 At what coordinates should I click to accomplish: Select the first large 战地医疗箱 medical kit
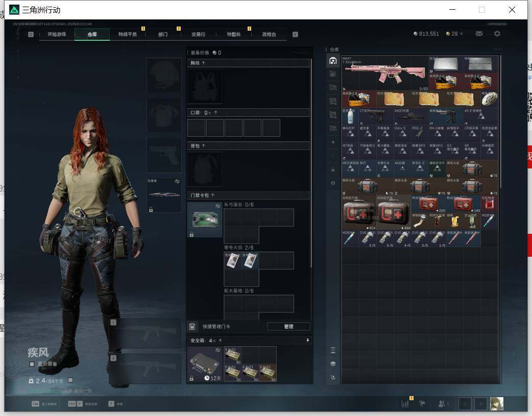pyautogui.click(x=359, y=212)
